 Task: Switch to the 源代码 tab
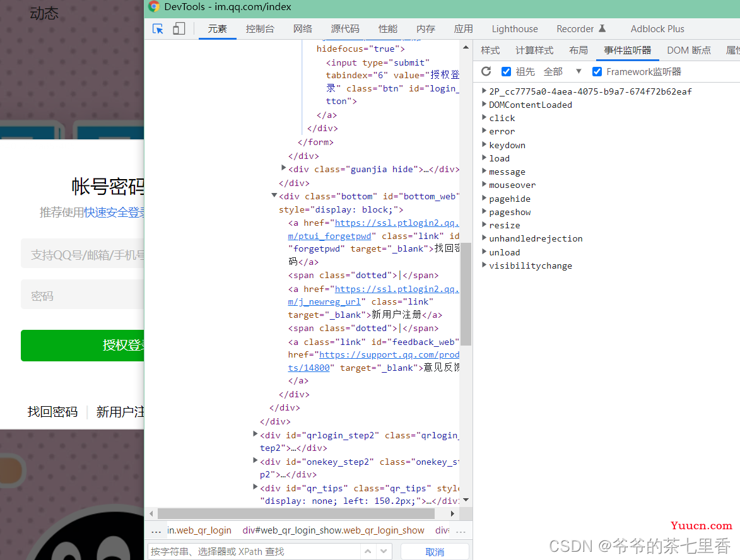tap(345, 29)
